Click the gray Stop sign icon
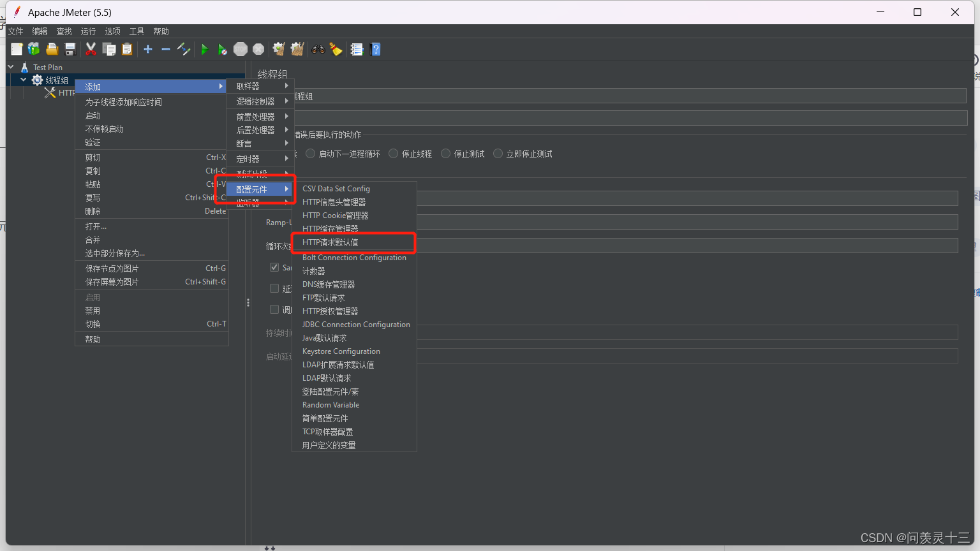The image size is (980, 551). pos(241,49)
